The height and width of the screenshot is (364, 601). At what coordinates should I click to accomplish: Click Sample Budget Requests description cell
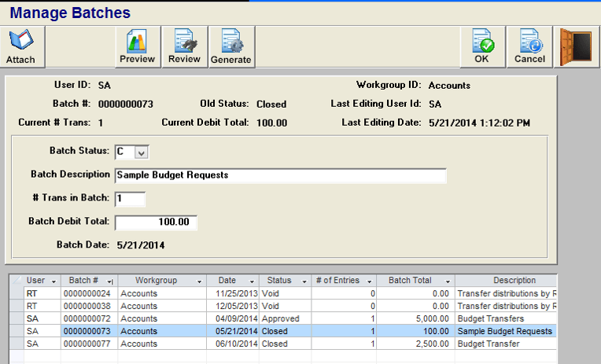point(506,332)
